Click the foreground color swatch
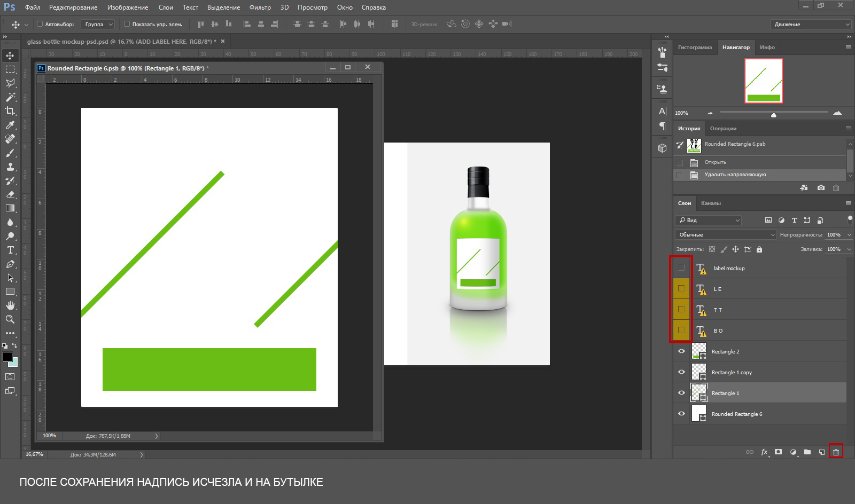Screen dimensions: 855x504 pyautogui.click(x=7, y=357)
